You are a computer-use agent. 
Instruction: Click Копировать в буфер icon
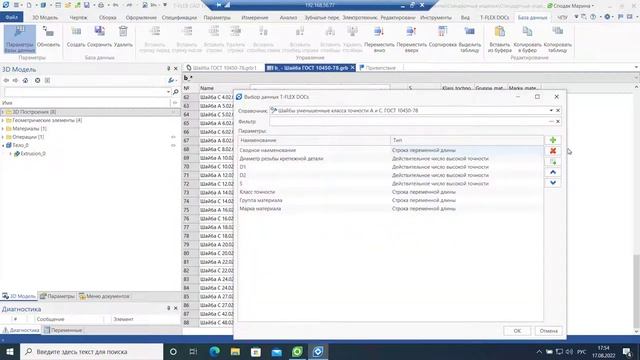(x=527, y=39)
